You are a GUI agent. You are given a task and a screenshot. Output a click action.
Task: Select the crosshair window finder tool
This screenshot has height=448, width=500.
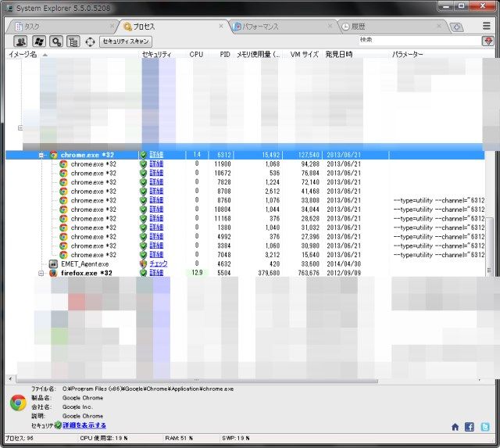click(91, 41)
